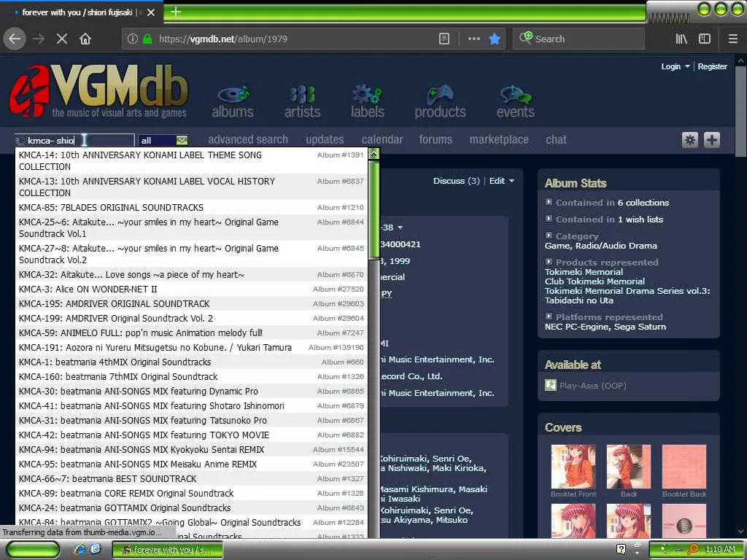Open the marketplace menu item
Image resolution: width=747 pixels, height=560 pixels.
tap(499, 139)
